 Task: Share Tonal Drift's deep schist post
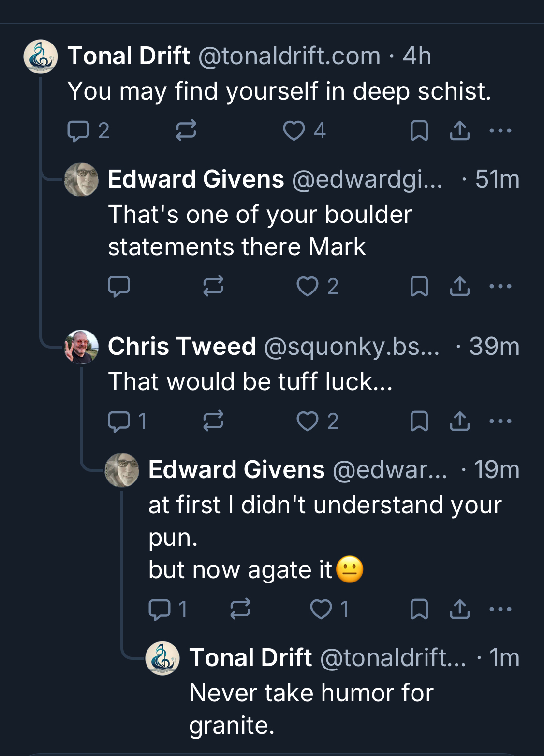pyautogui.click(x=459, y=131)
